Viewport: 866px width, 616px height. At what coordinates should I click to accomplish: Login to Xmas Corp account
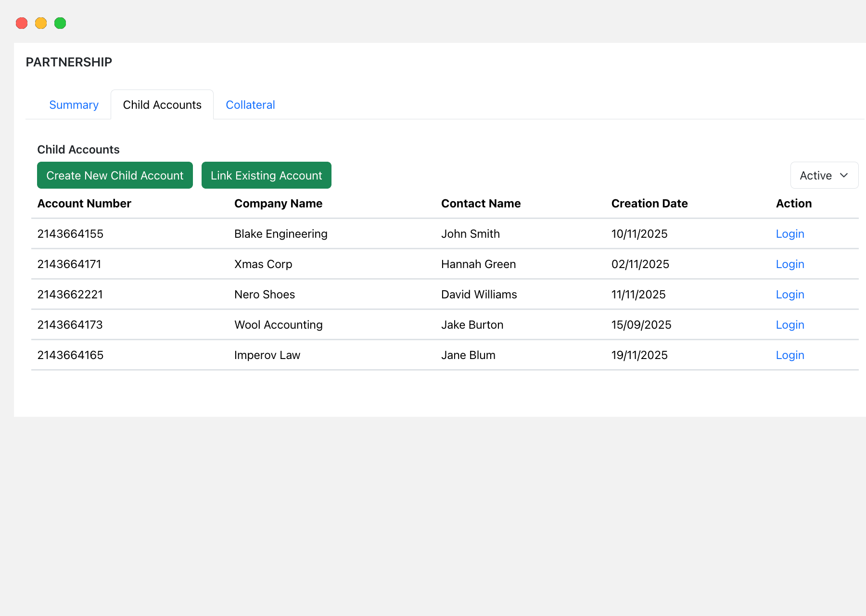(x=790, y=264)
